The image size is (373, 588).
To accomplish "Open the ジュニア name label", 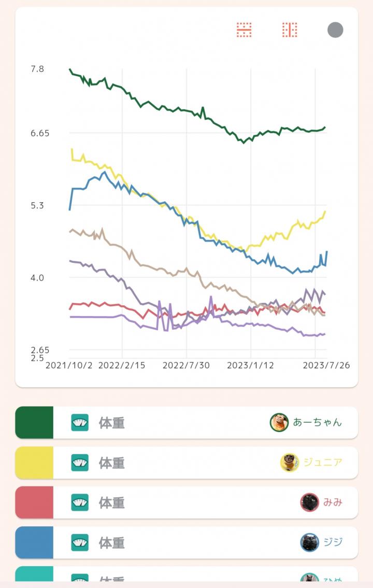I will click(x=323, y=463).
